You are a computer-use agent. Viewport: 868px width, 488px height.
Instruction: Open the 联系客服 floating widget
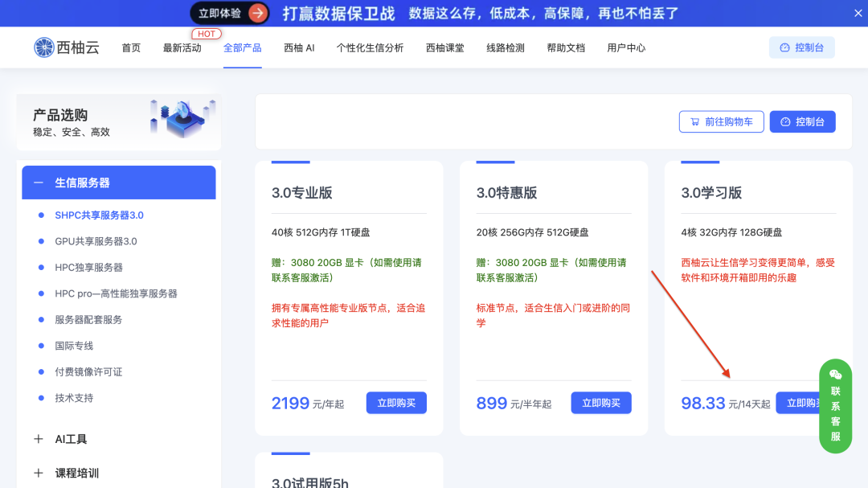click(x=835, y=406)
